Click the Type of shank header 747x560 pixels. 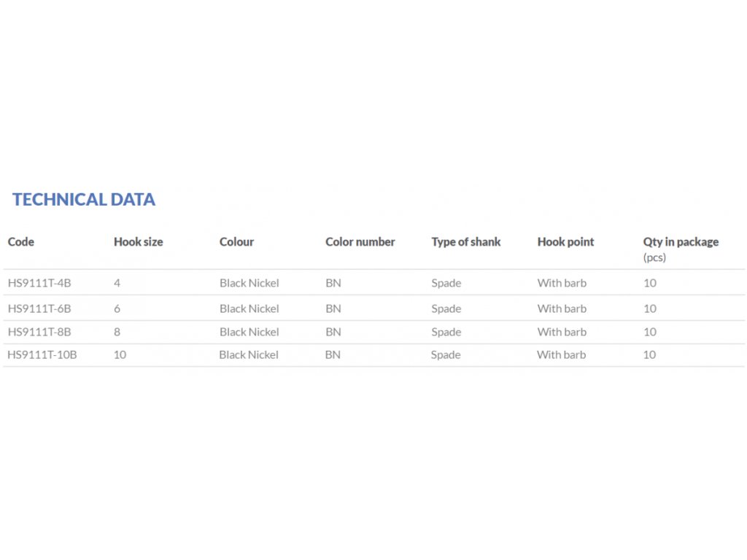tap(465, 242)
